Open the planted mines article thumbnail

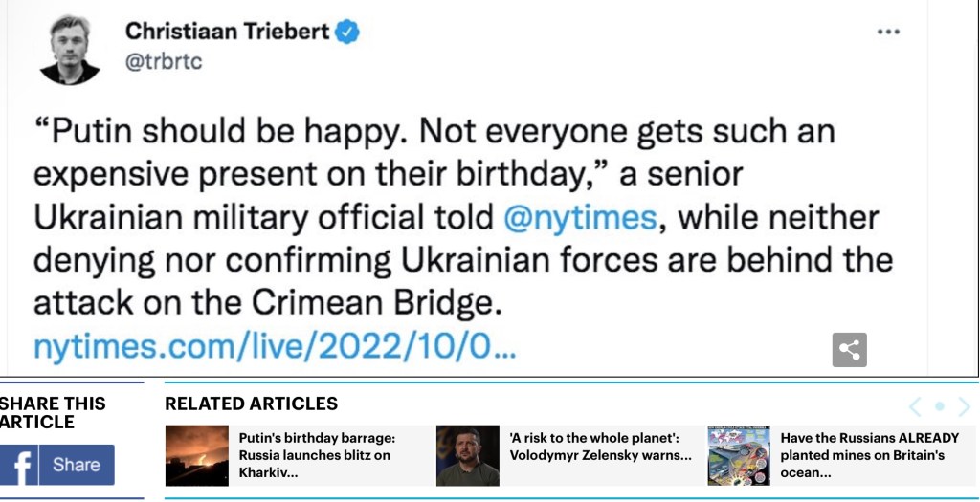tap(739, 455)
